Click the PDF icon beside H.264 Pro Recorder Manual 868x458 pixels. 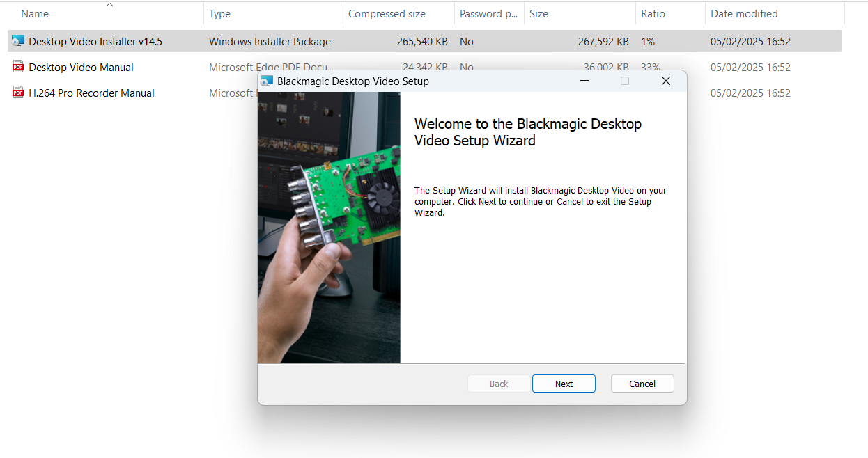click(x=17, y=92)
